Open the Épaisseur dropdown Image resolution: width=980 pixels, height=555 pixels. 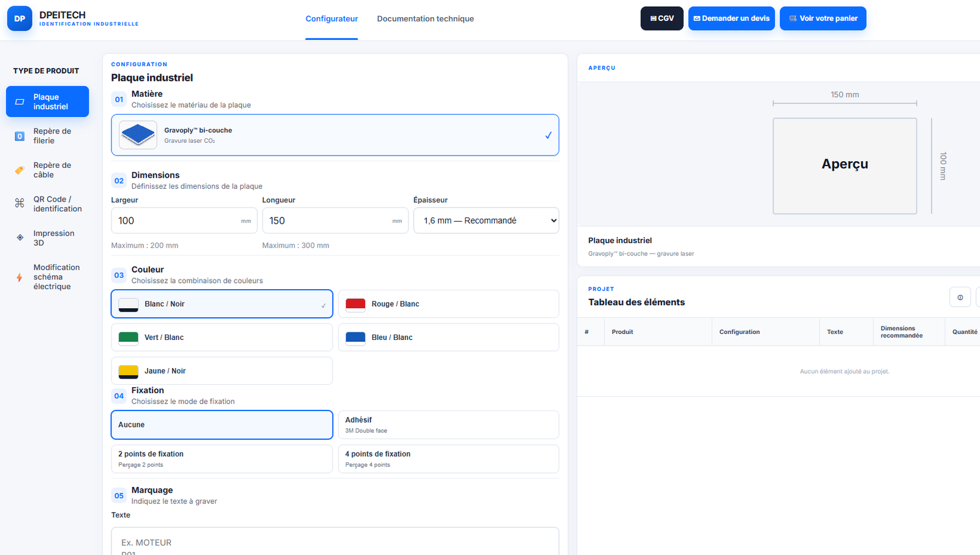[x=486, y=221]
